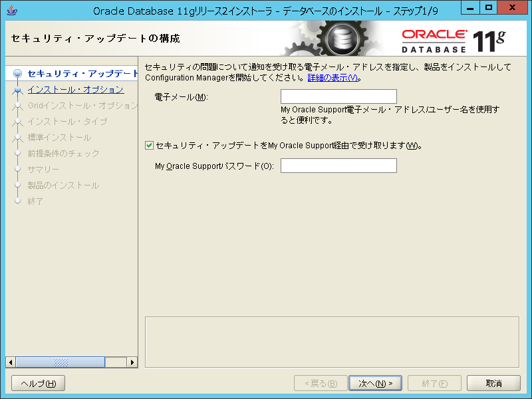The height and width of the screenshot is (399, 532).
Task: Click the 終了(F) button
Action: (434, 384)
